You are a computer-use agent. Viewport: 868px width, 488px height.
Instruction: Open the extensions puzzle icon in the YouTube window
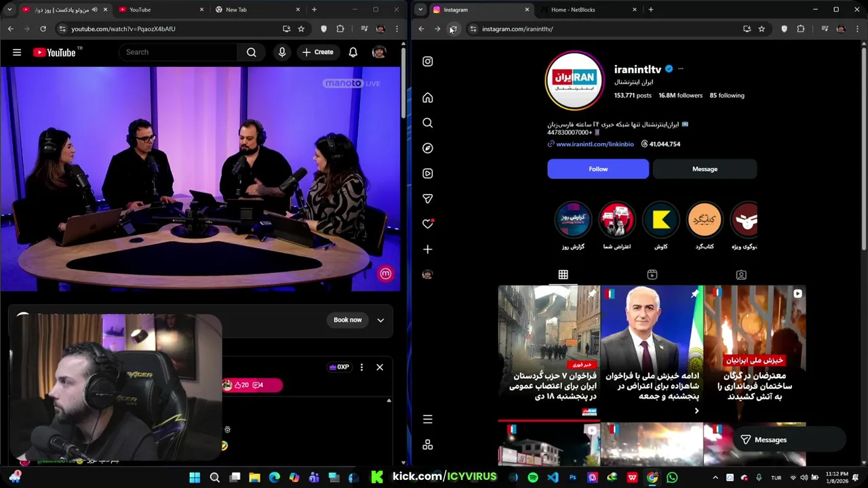(340, 28)
